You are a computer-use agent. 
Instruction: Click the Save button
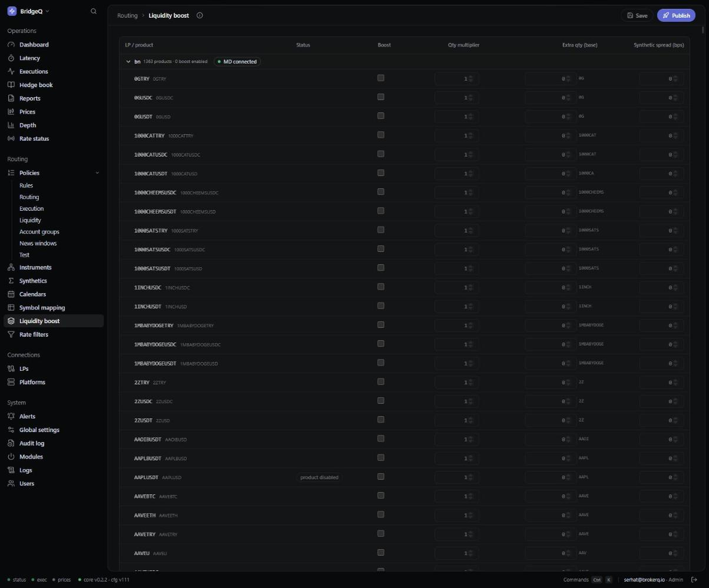pos(637,15)
